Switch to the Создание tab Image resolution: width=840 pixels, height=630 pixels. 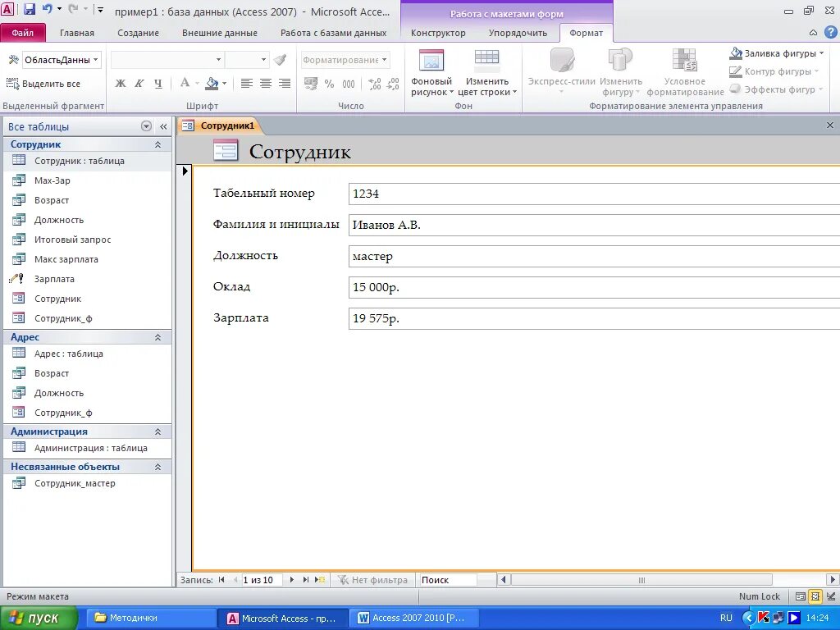point(138,33)
